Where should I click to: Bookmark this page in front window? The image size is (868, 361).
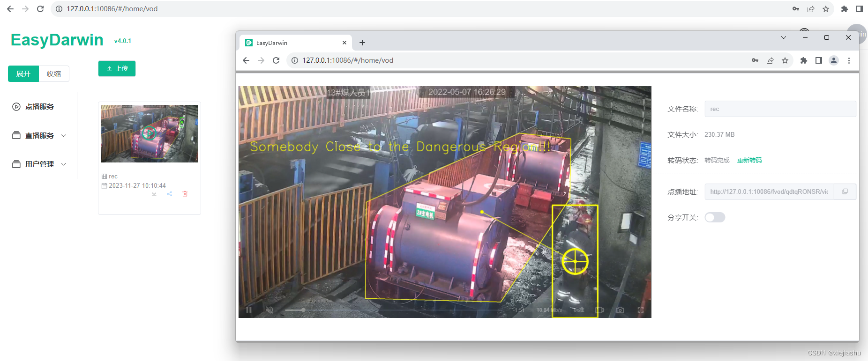(785, 60)
